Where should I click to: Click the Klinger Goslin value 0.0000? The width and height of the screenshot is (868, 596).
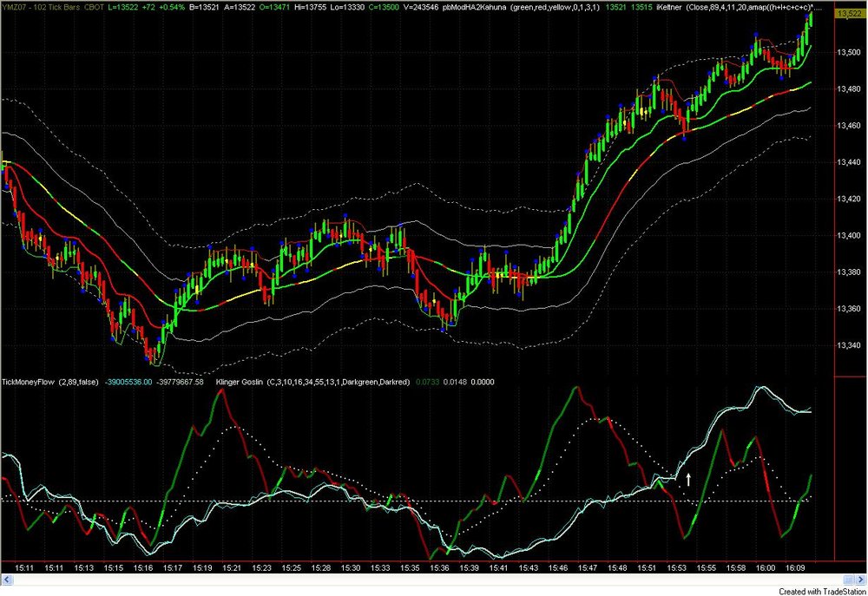click(x=482, y=382)
